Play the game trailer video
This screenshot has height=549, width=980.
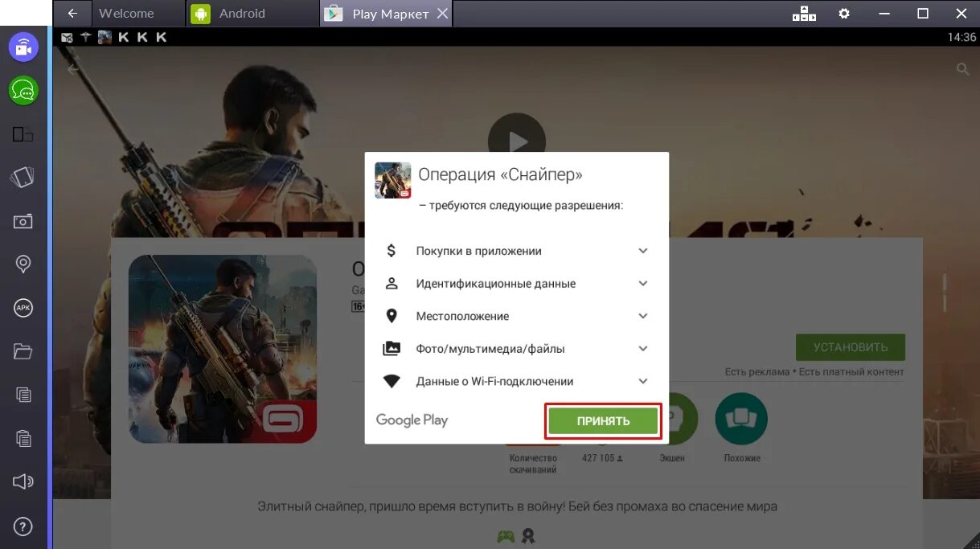click(516, 141)
